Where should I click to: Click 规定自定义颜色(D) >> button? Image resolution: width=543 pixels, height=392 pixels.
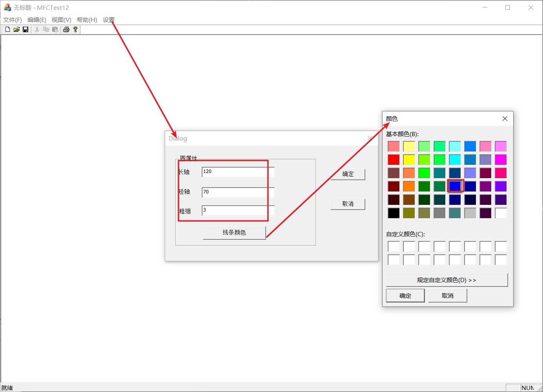447,280
